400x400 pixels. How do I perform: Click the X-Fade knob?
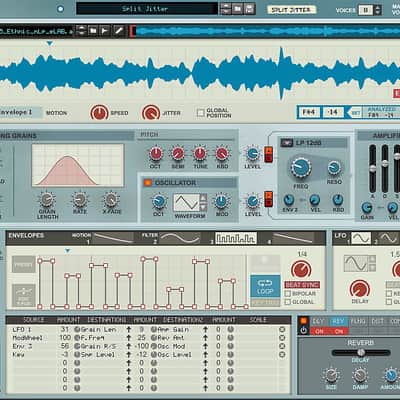pos(111,199)
